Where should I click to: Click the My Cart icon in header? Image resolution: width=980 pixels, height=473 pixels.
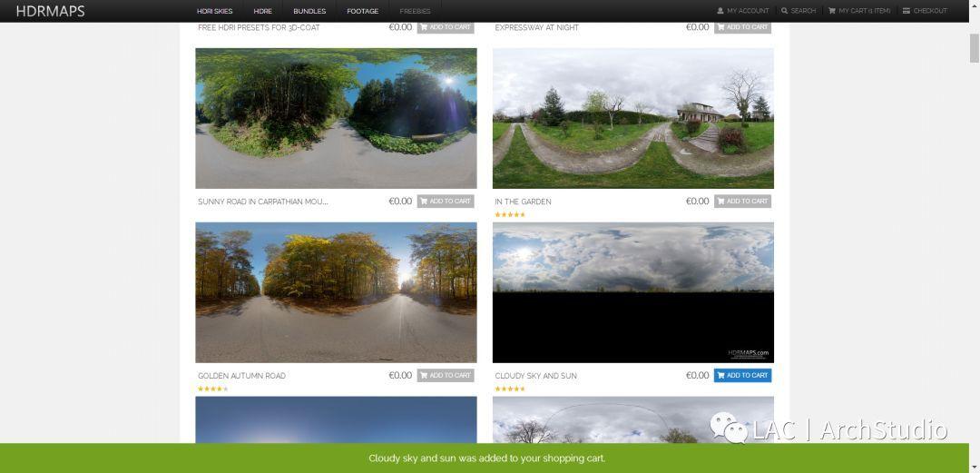(832, 11)
